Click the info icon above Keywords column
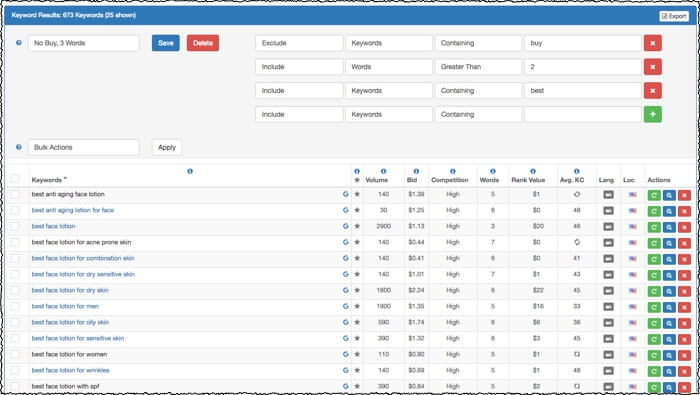This screenshot has width=700, height=395. pos(190,171)
